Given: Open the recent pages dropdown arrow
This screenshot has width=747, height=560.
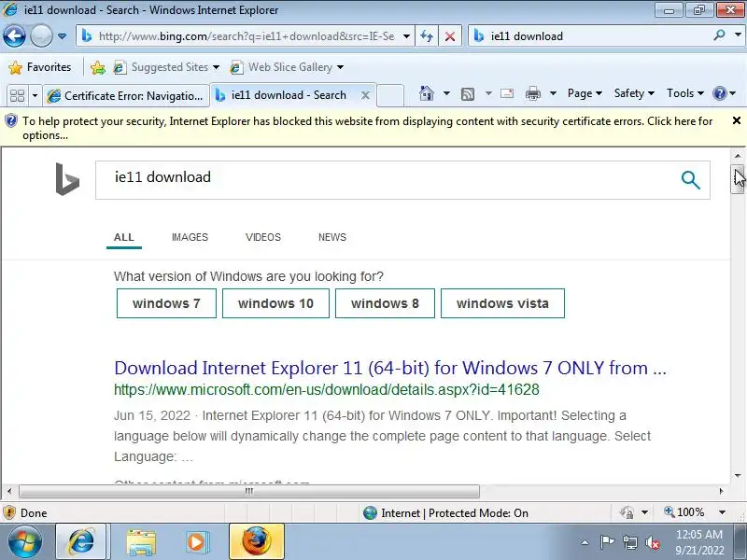Looking at the screenshot, I should (x=62, y=36).
